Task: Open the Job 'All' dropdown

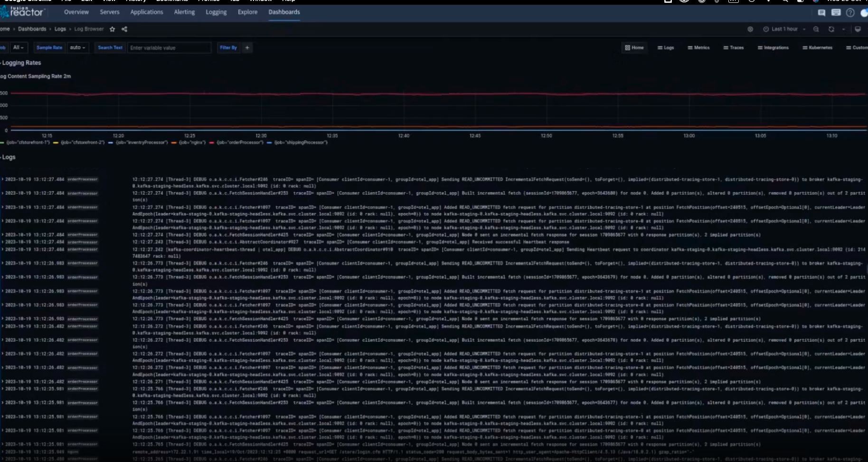Action: (19, 48)
